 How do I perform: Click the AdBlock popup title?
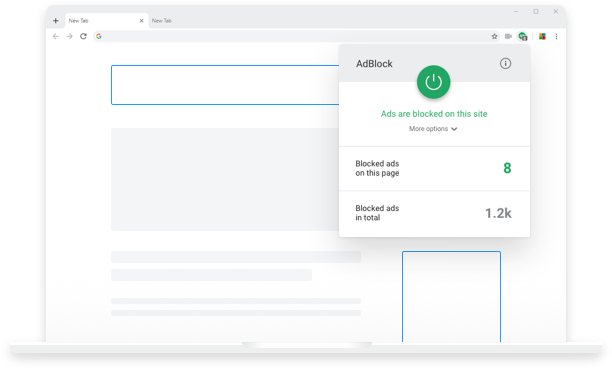(x=374, y=64)
